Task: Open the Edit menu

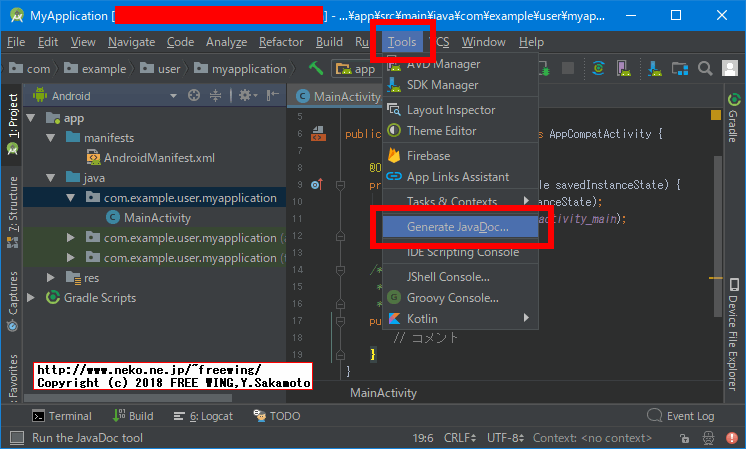Action: (48, 42)
